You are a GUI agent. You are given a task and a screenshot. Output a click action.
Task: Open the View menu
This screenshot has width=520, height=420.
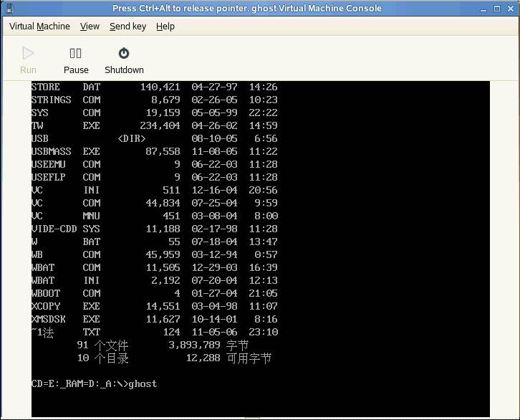(x=90, y=27)
